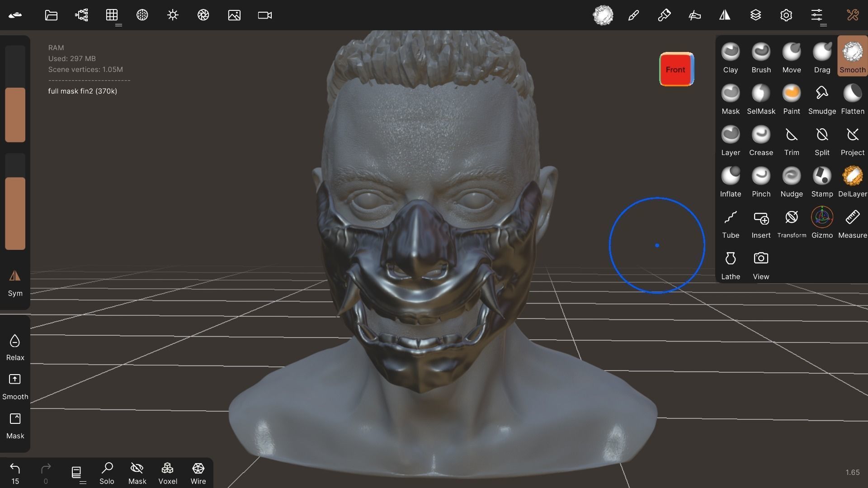Choose the SelMask tool
Image resolution: width=868 pixels, height=488 pixels.
click(x=761, y=99)
